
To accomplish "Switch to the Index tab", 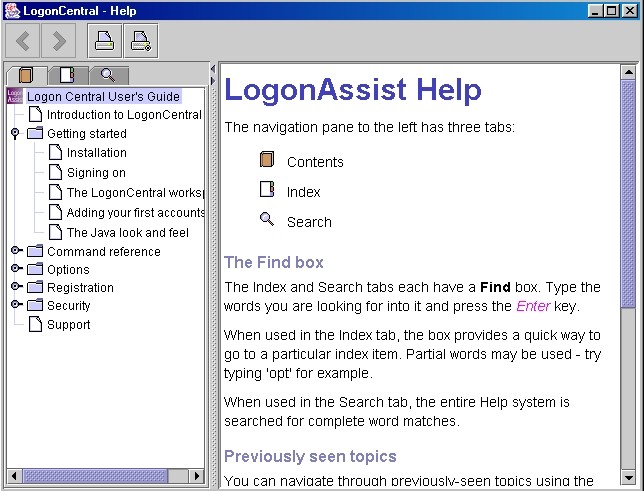I will [x=67, y=76].
